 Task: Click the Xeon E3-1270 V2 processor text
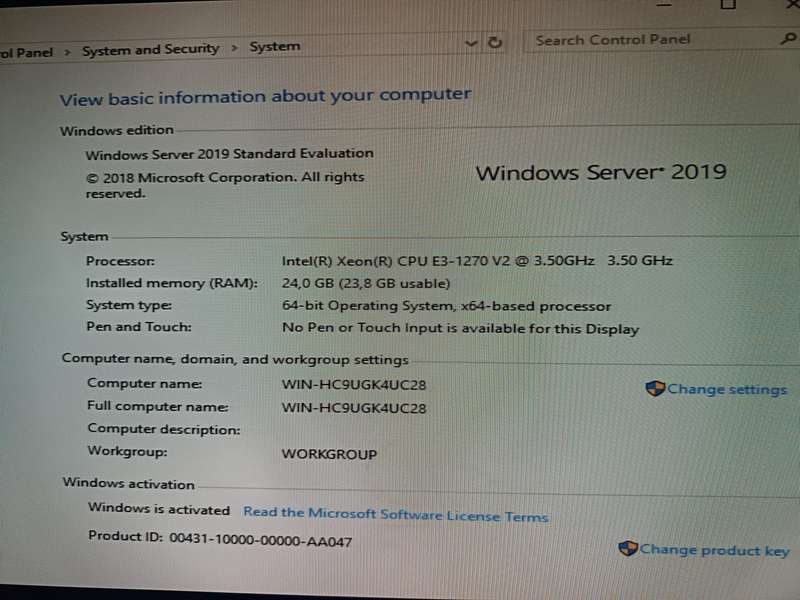point(477,261)
